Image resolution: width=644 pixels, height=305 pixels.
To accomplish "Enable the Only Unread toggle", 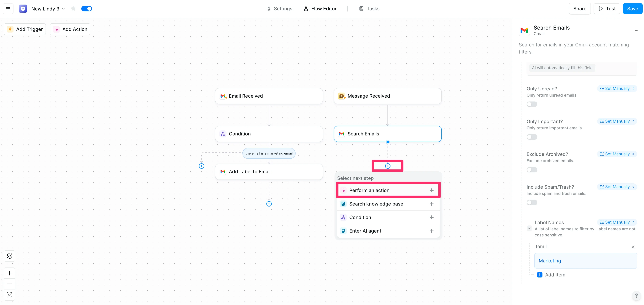I will (532, 104).
